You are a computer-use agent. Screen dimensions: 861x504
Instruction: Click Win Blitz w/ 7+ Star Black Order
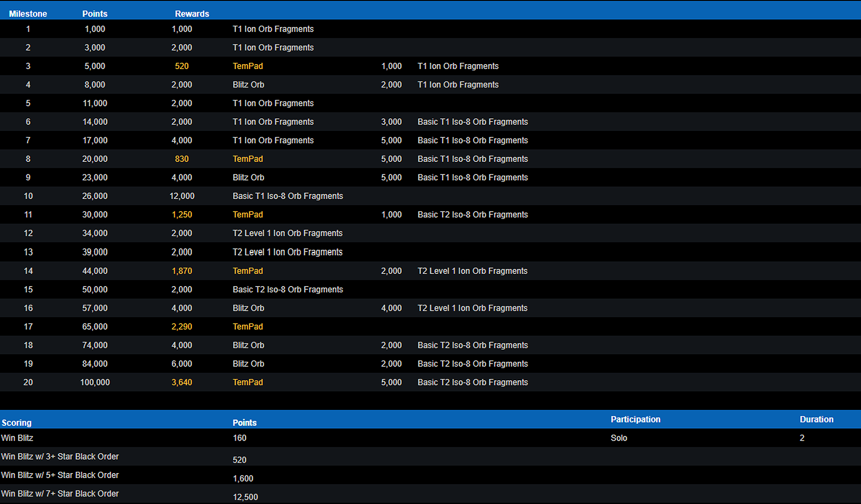[60, 494]
